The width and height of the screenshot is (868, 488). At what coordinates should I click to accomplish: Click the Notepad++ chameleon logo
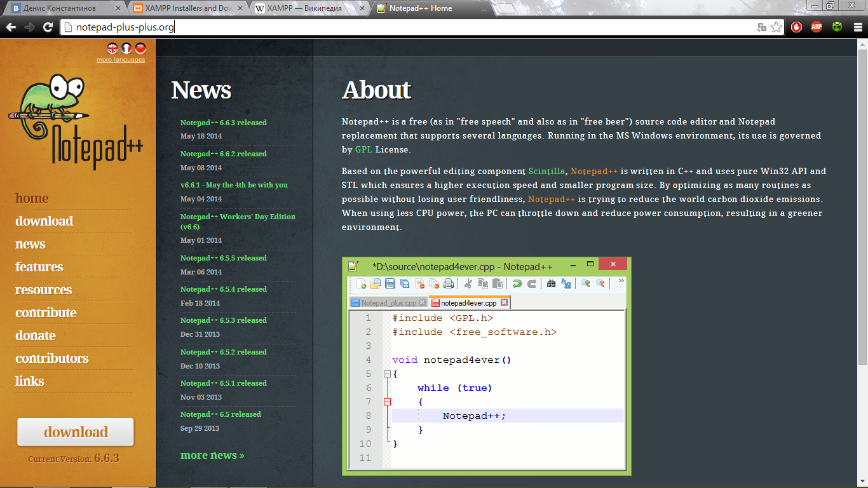tap(76, 121)
